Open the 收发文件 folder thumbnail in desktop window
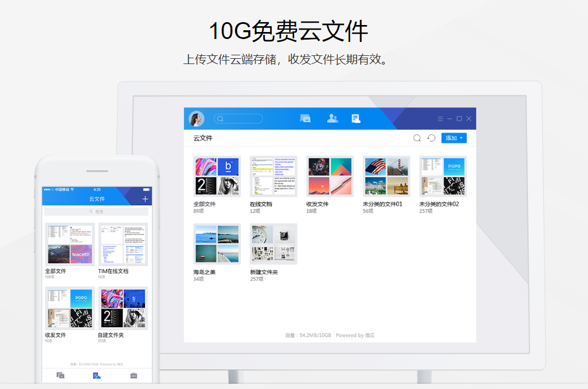Image resolution: width=588 pixels, height=389 pixels. coord(330,176)
